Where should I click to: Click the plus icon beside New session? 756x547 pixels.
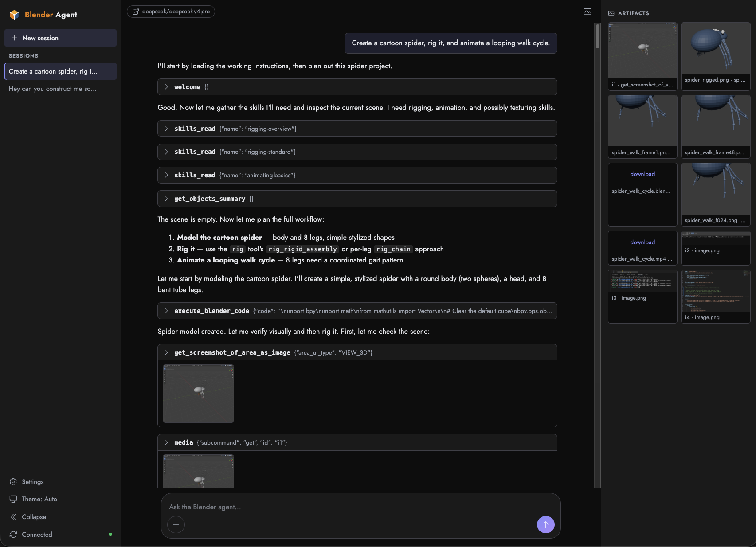[14, 38]
